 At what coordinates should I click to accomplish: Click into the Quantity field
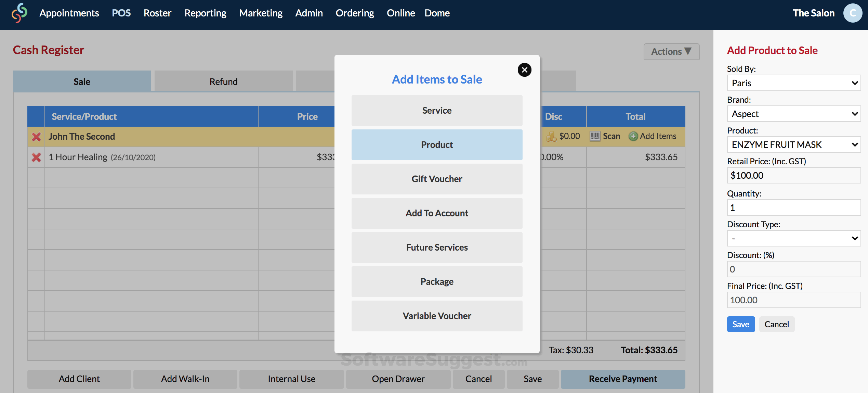coord(793,208)
